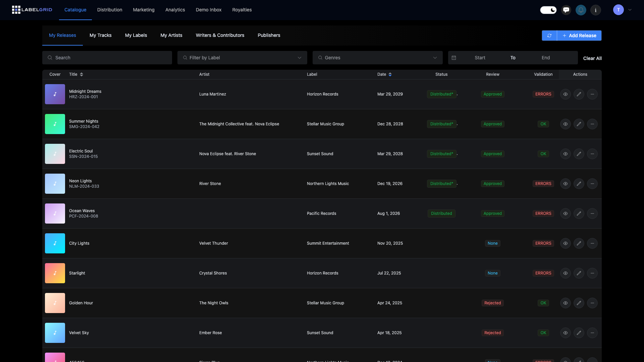View the City Lights release
This screenshot has height=362, width=644.
point(566,243)
